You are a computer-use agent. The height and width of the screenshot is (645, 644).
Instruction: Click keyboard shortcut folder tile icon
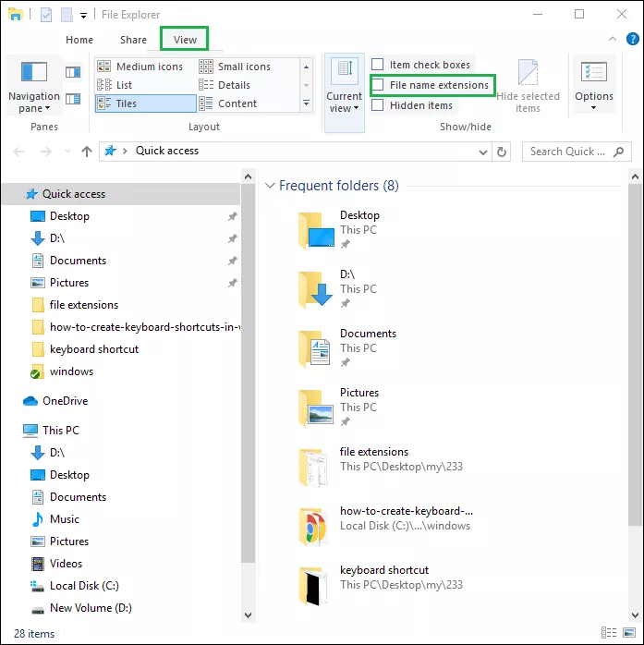coord(314,585)
